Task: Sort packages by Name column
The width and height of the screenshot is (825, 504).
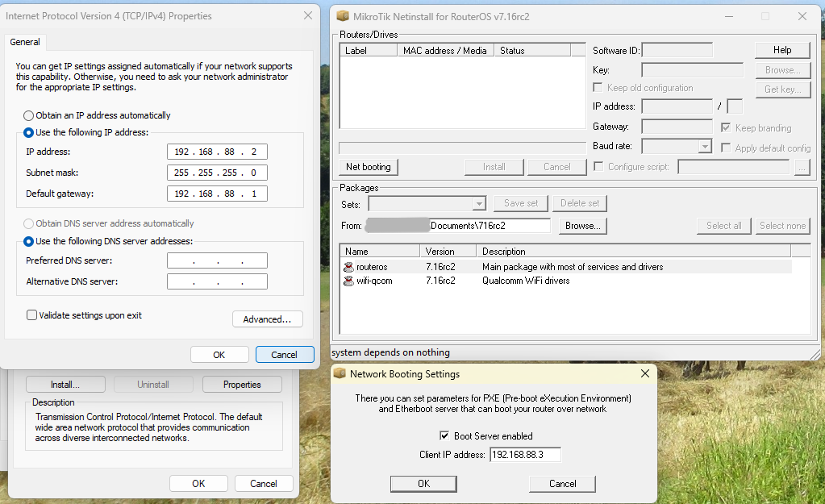Action: 379,251
